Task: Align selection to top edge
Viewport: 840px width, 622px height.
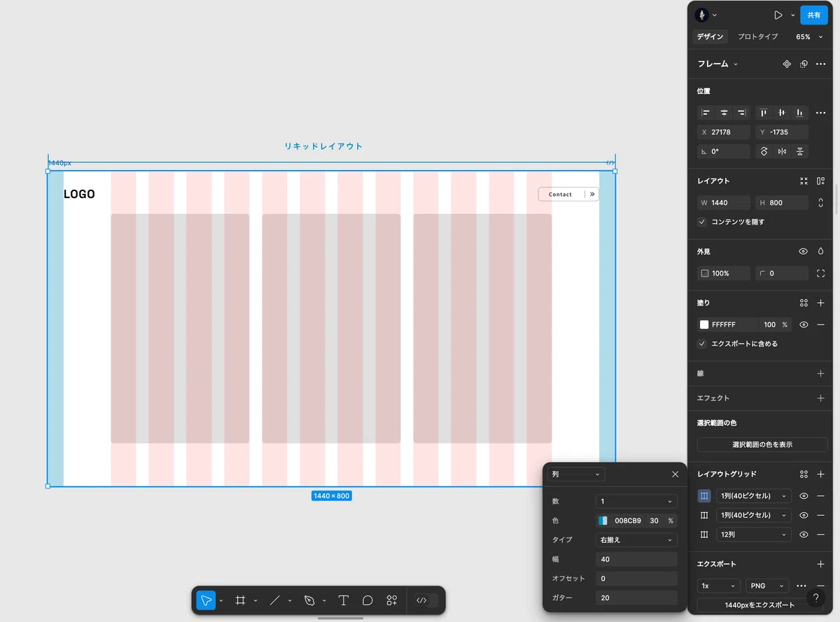Action: 764,113
